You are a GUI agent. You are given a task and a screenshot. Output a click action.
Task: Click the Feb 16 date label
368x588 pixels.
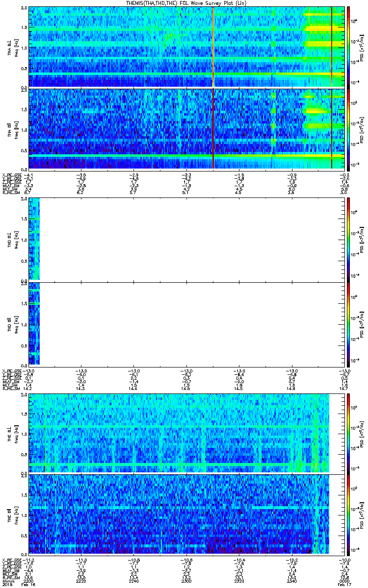[29, 585]
